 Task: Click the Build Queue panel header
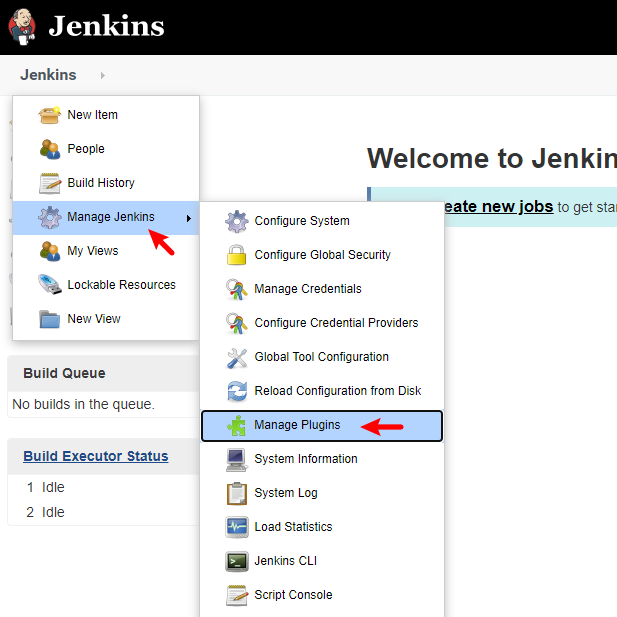coord(103,373)
